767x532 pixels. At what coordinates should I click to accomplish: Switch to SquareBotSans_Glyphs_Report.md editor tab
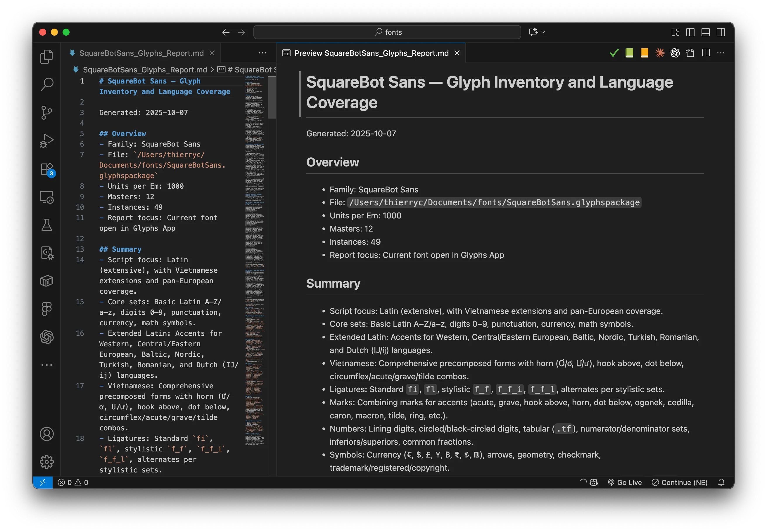[x=141, y=53]
